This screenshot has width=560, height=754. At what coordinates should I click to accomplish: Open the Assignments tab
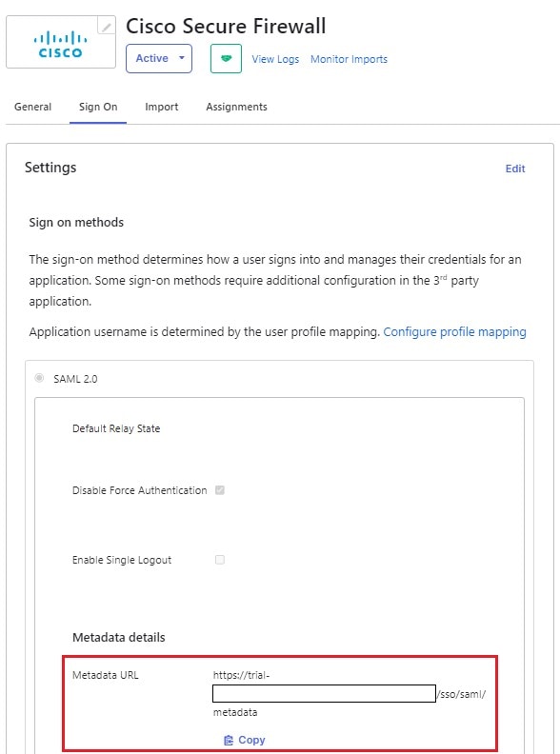point(237,107)
